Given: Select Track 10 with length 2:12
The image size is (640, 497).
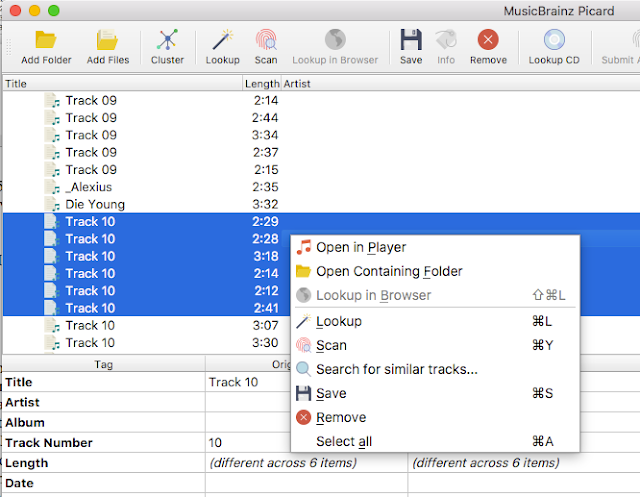Looking at the screenshot, I should click(146, 291).
